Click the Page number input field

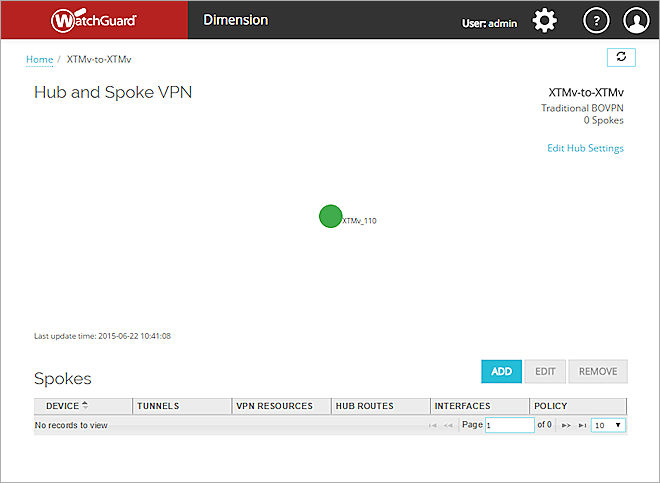click(510, 425)
